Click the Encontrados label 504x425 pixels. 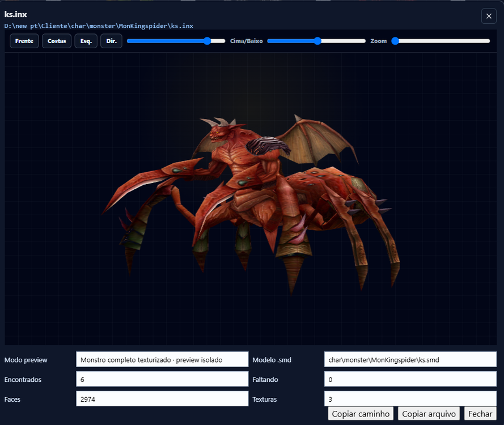point(23,380)
